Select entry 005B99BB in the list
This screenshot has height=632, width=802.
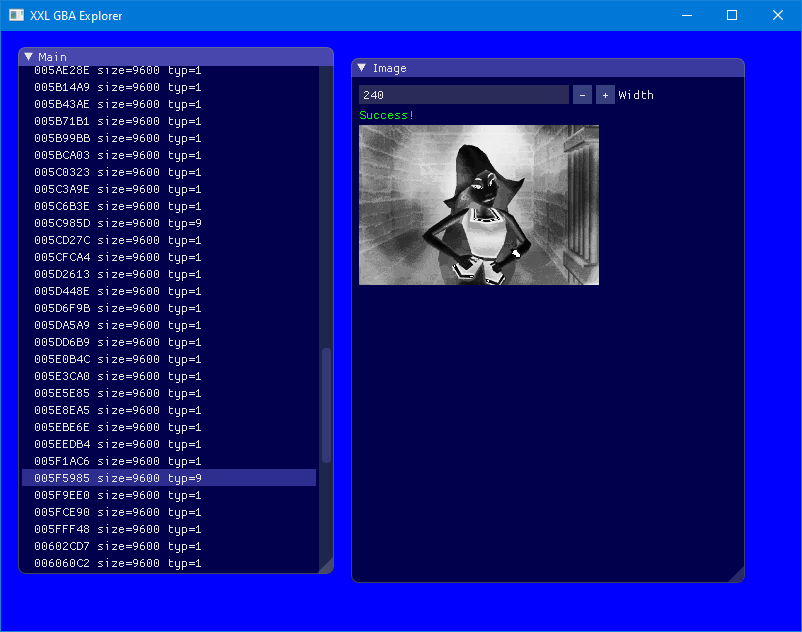tap(169, 138)
